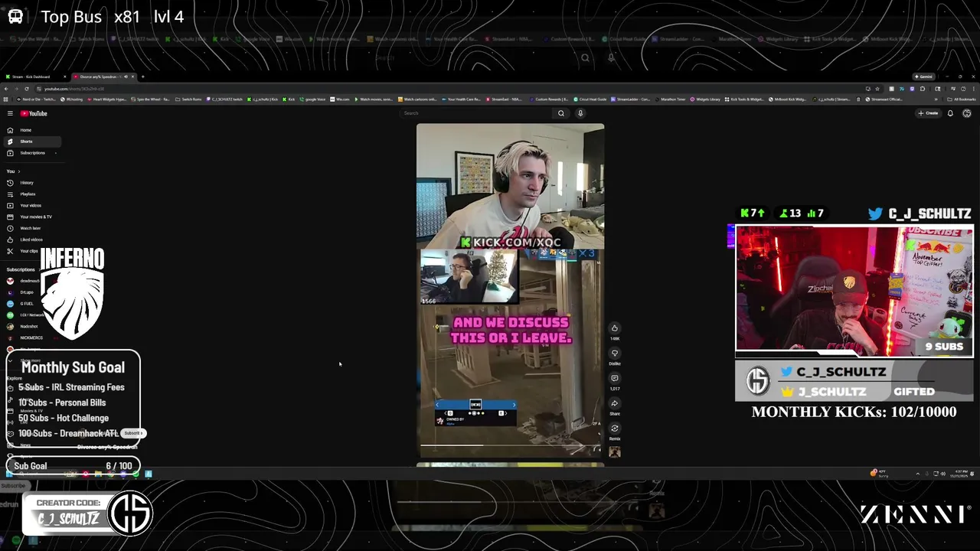
Task: Open the YouTube account avatar
Action: 967,113
